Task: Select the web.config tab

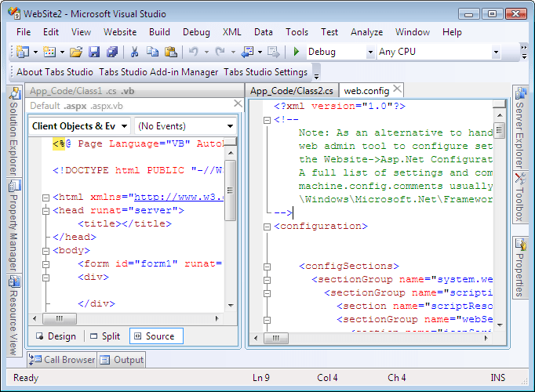Action: click(366, 91)
